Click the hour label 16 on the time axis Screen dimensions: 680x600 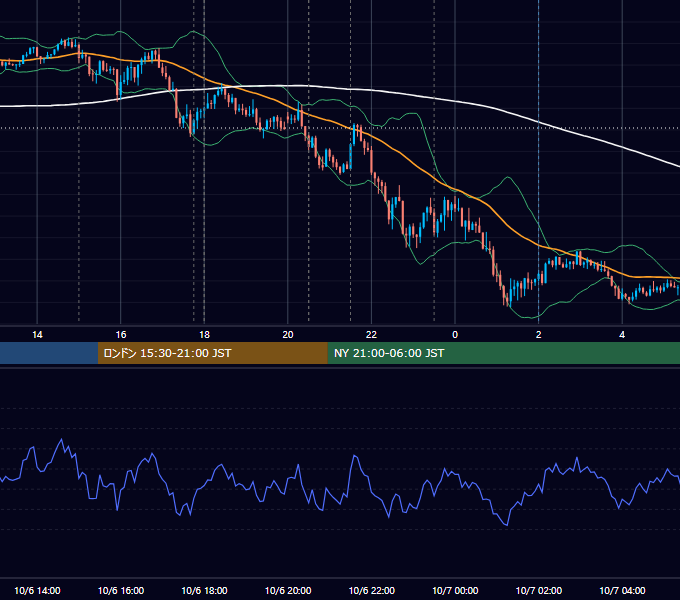coord(121,335)
